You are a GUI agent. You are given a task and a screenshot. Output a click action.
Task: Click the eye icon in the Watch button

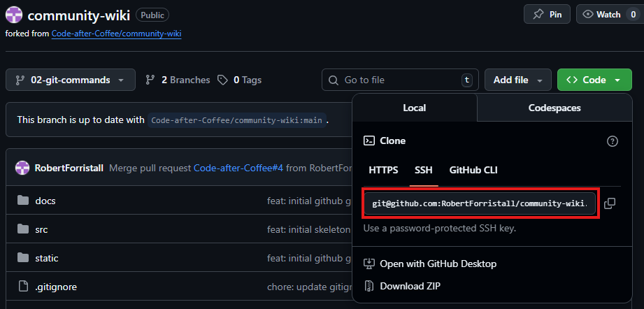(588, 15)
